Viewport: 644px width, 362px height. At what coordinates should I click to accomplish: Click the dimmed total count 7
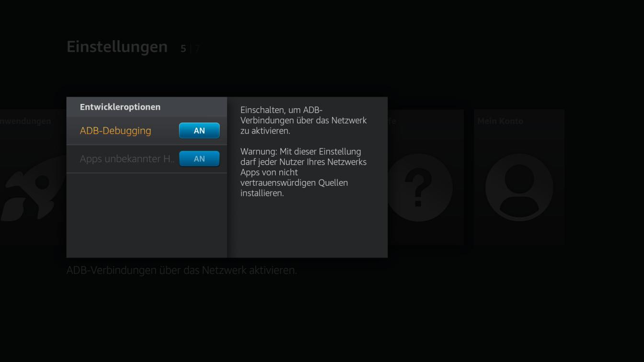pos(197,48)
